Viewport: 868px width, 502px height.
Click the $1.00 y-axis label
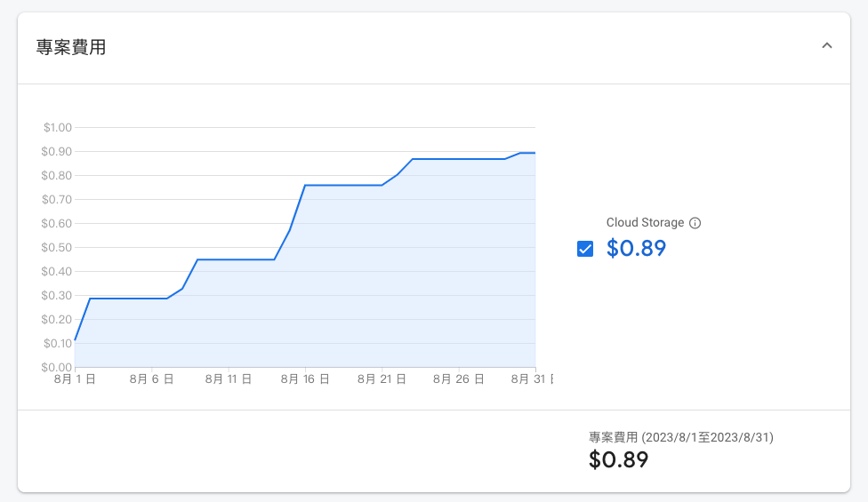[58, 127]
